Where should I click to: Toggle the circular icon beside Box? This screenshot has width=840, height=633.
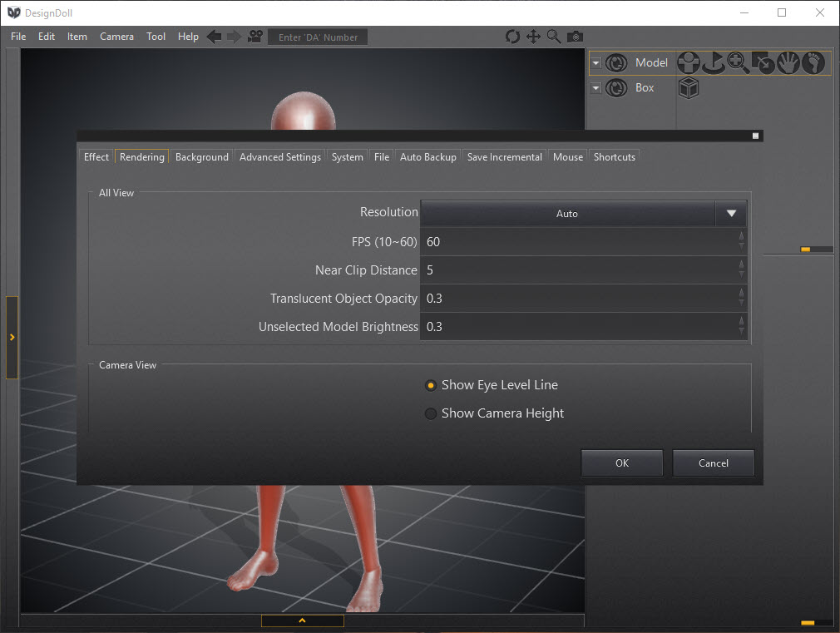tap(616, 87)
